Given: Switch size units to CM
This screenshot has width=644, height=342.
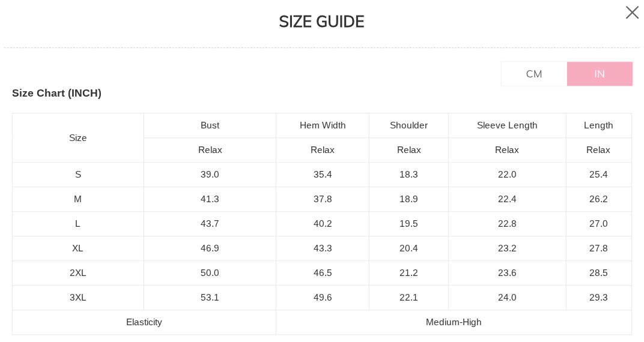Looking at the screenshot, I should click(x=534, y=74).
